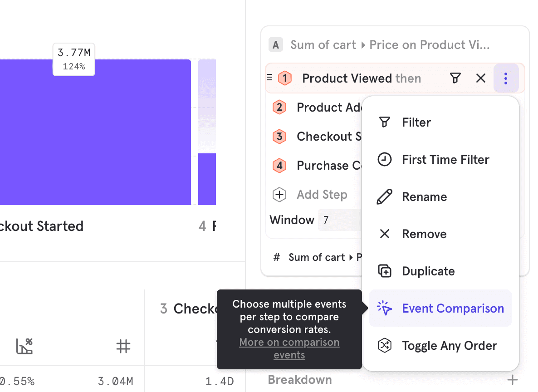Click the filter funnel icon on Product Viewed
538x392 pixels.
click(455, 78)
